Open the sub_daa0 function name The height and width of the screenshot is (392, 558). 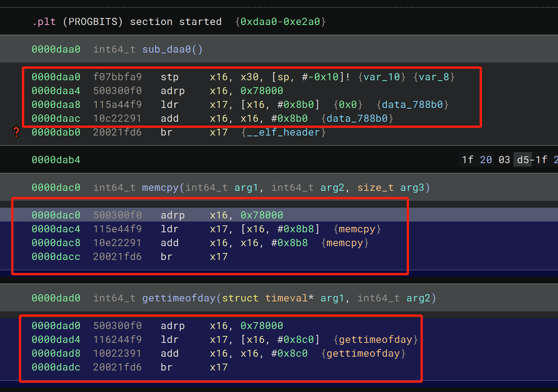[167, 49]
